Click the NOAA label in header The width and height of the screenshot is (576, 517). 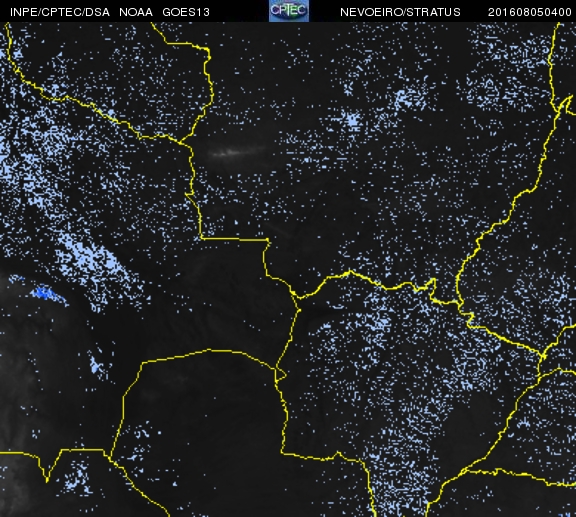(136, 12)
